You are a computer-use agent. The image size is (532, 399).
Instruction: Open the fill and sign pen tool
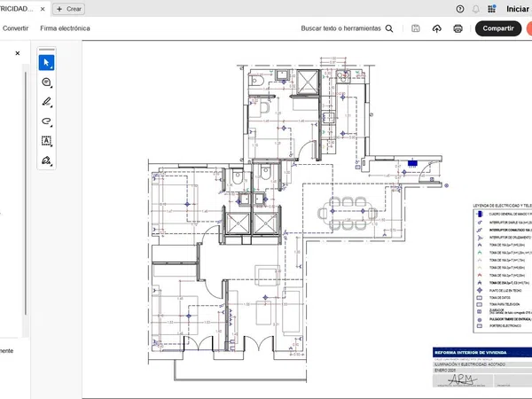[x=47, y=160]
